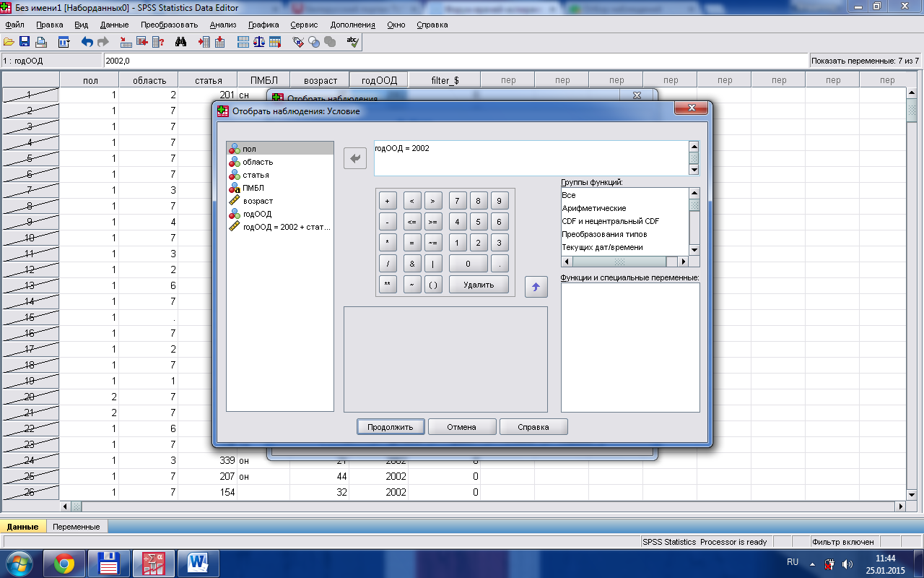
Task: Click the Print toolbar icon
Action: pyautogui.click(x=41, y=42)
